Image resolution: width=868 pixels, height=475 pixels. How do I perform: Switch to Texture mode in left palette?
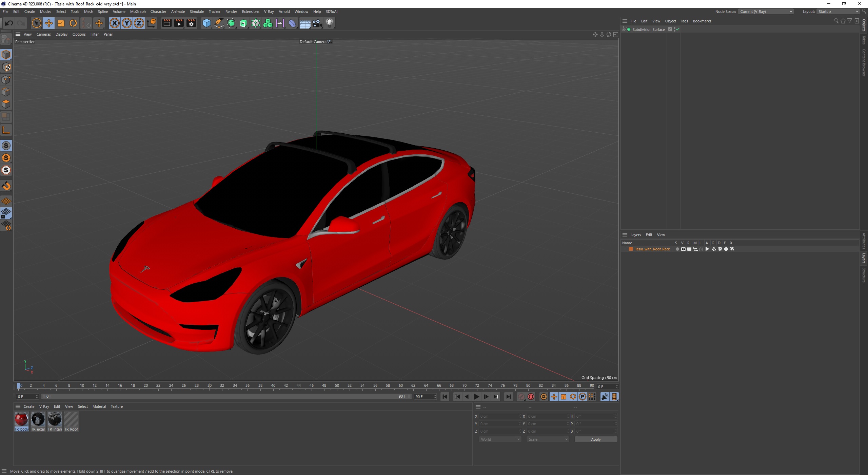click(6, 67)
